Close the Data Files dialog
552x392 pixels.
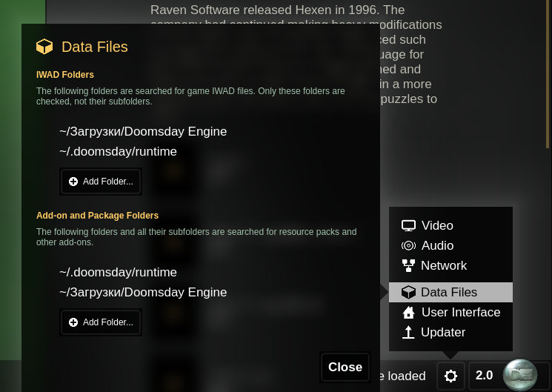pyautogui.click(x=345, y=367)
